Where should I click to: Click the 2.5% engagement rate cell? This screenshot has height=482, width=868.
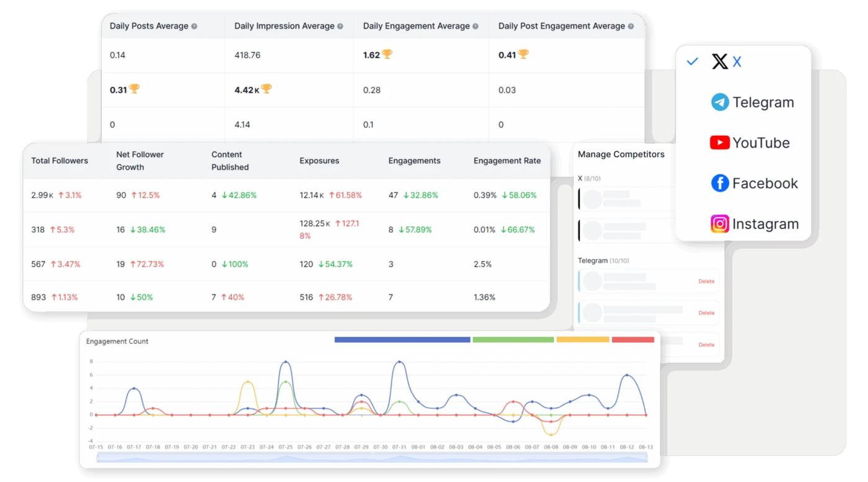(482, 264)
